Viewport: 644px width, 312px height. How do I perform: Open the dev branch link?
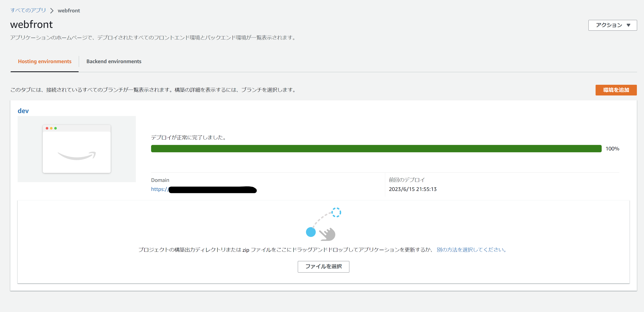pyautogui.click(x=23, y=111)
